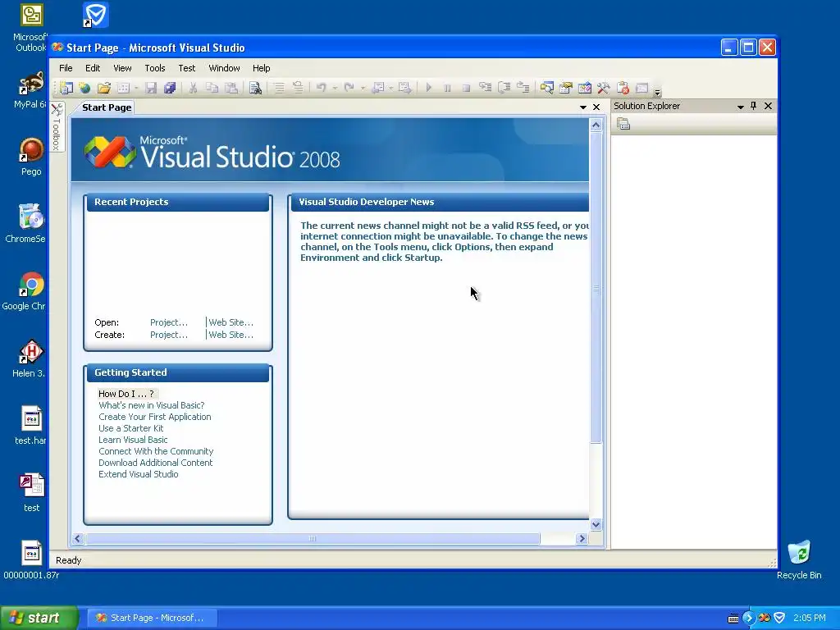840x630 pixels.
Task: Open the Undo history dropdown arrow
Action: pyautogui.click(x=335, y=88)
